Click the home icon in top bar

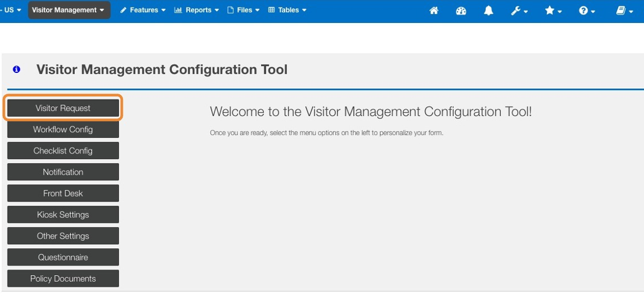[434, 10]
